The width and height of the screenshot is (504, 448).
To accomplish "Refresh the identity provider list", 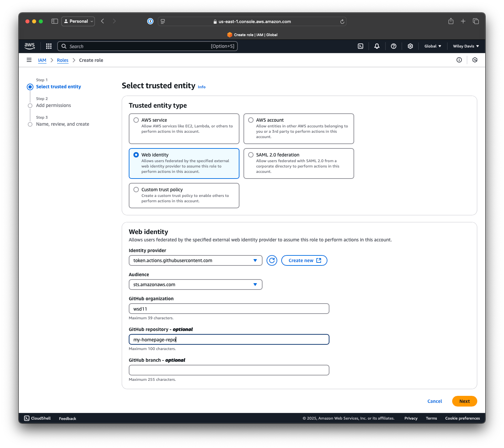I will pyautogui.click(x=272, y=260).
